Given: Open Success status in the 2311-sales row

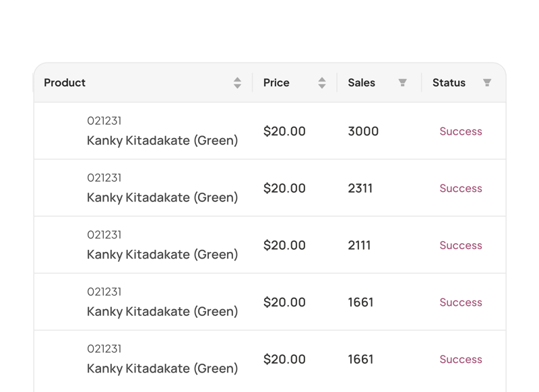Looking at the screenshot, I should click(461, 189).
